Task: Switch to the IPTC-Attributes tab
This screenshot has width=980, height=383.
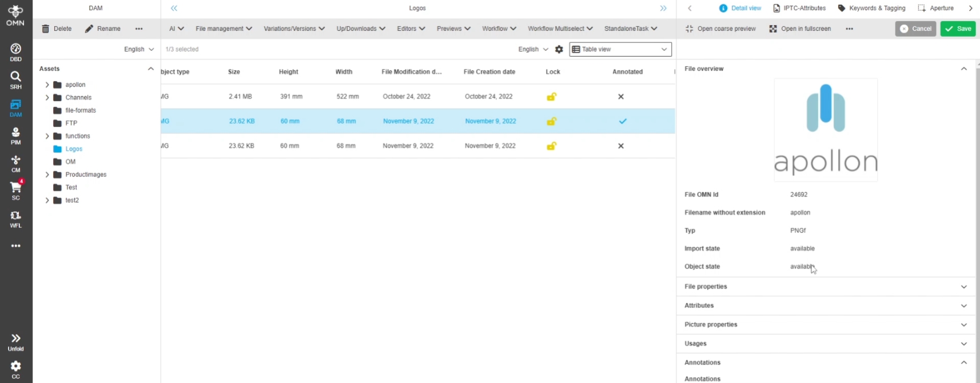Action: (x=799, y=8)
